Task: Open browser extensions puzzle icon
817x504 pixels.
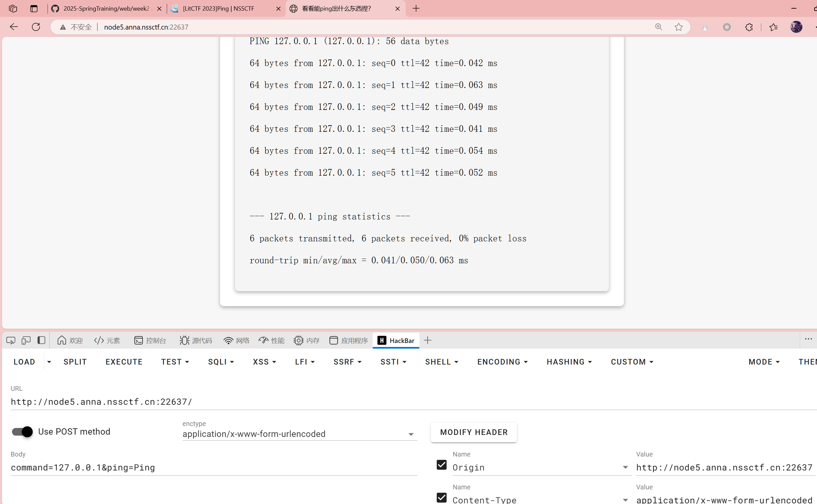Action: click(x=749, y=27)
